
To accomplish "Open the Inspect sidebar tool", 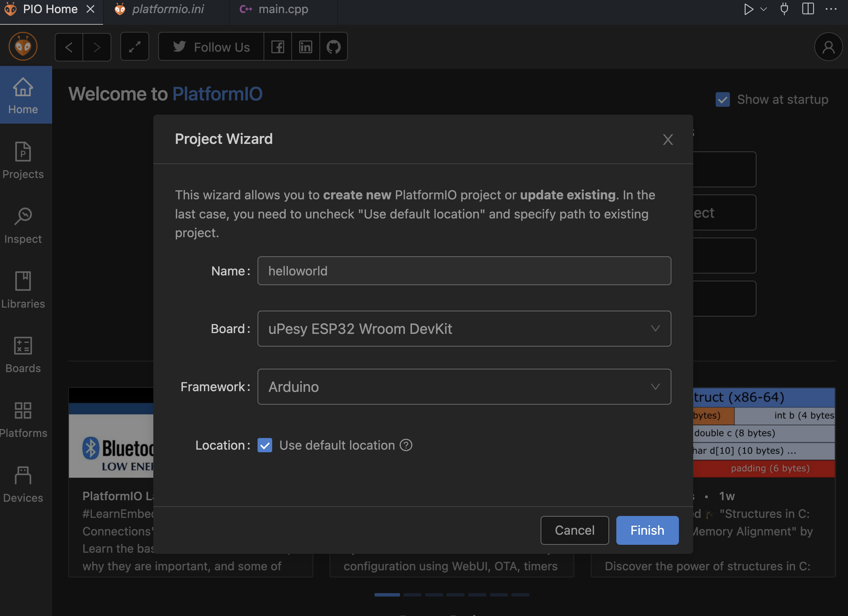I will 23,225.
